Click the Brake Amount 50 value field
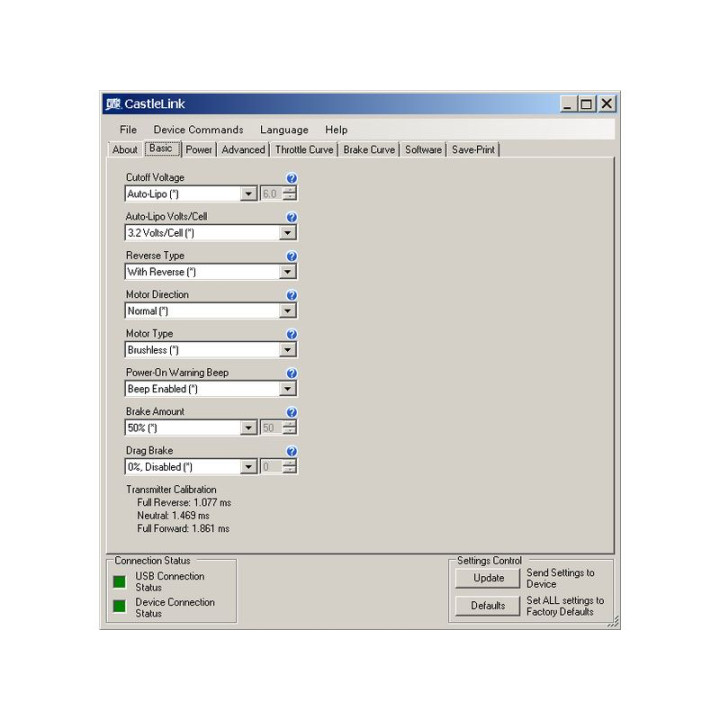 click(x=271, y=428)
